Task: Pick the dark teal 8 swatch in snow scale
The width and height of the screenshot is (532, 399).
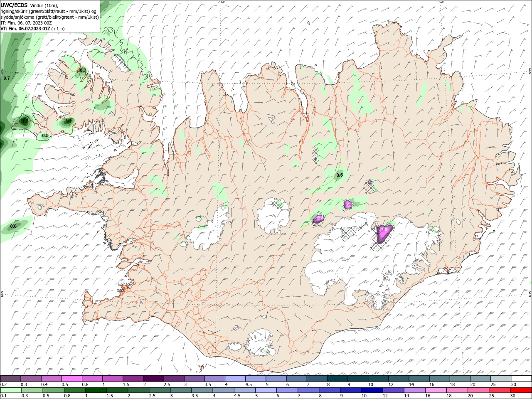Action: point(337,379)
